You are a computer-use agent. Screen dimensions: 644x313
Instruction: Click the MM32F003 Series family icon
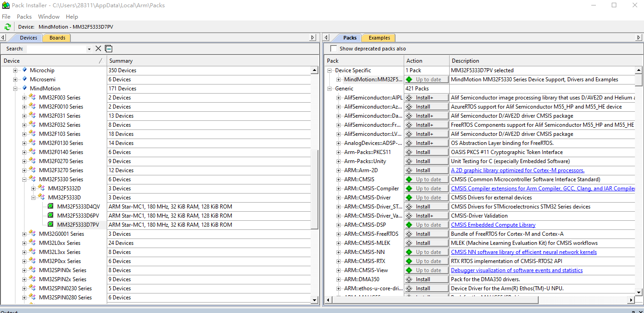click(x=32, y=97)
